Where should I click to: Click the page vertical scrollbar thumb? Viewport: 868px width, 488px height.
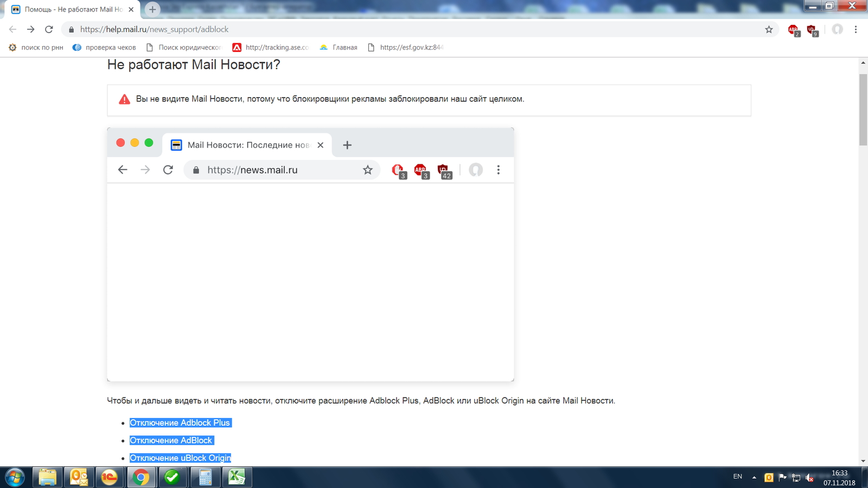(x=863, y=110)
